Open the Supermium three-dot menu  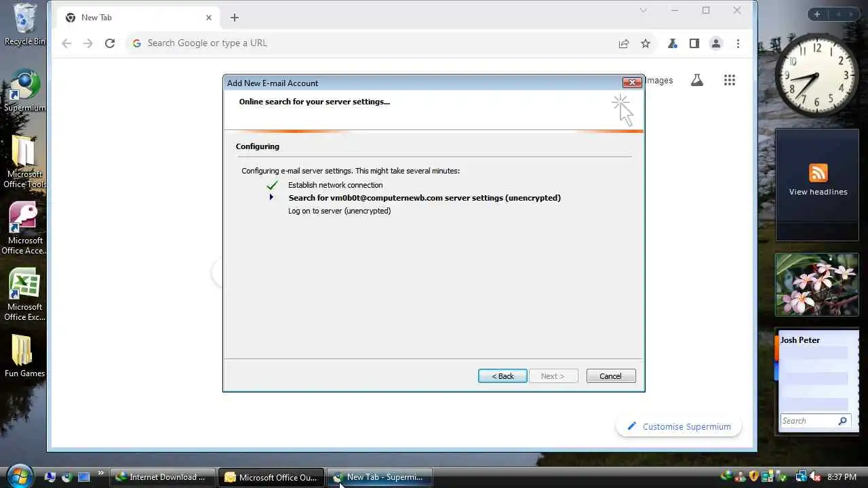(x=738, y=43)
